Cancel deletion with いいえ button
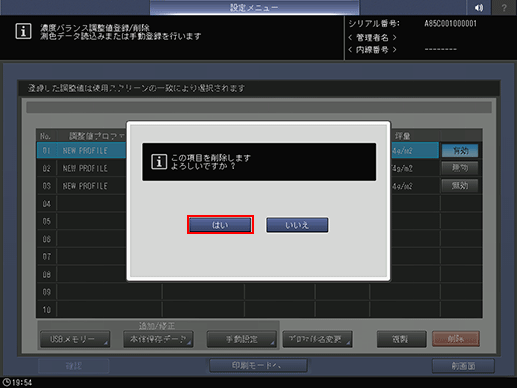The height and width of the screenshot is (388, 517). [297, 225]
